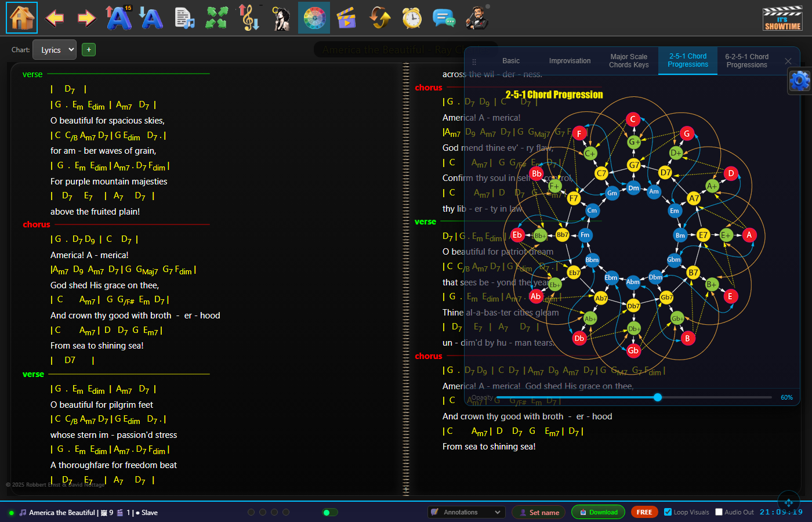Click the song title America the Beautiful in status bar
The width and height of the screenshot is (812, 522).
(62, 513)
